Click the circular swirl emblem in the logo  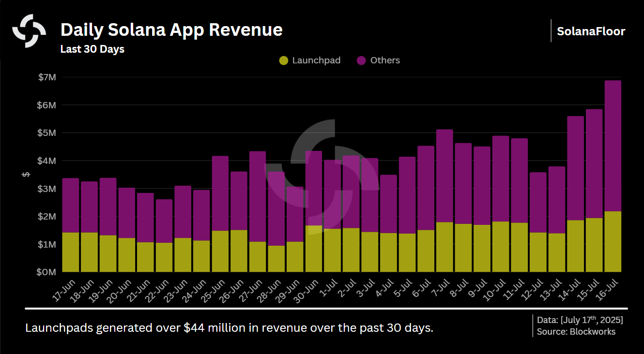coord(29,29)
